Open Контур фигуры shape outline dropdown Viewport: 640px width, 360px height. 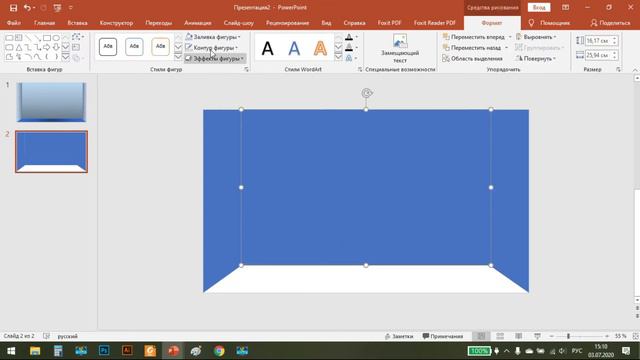coord(211,48)
